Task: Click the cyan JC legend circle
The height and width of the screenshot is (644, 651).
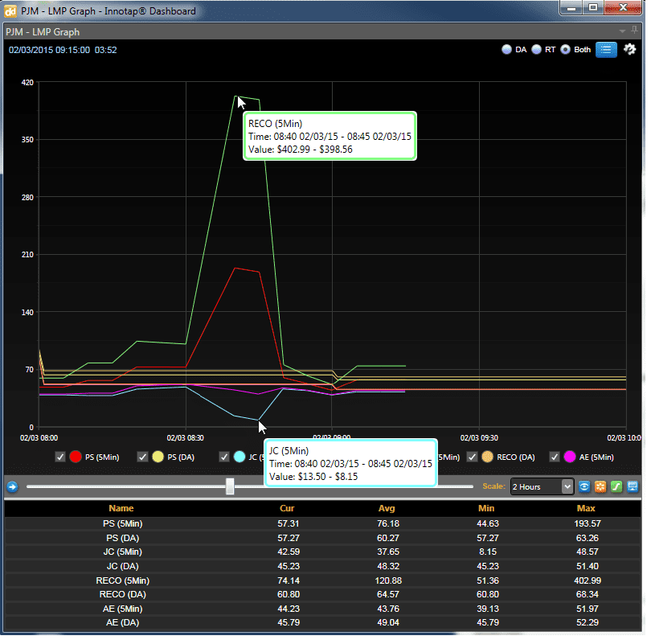Action: click(x=240, y=457)
